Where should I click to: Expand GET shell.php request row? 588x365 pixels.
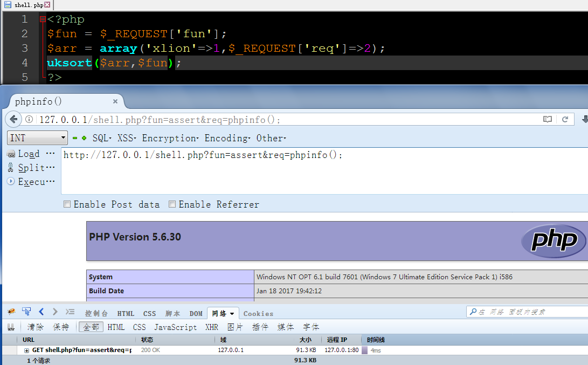tap(26, 350)
